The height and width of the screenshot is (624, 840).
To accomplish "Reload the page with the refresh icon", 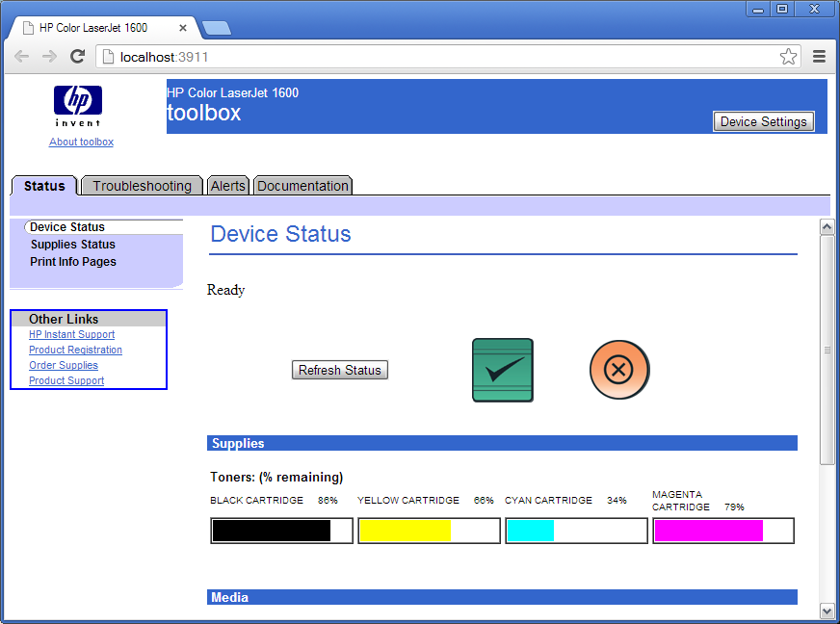I will point(78,57).
